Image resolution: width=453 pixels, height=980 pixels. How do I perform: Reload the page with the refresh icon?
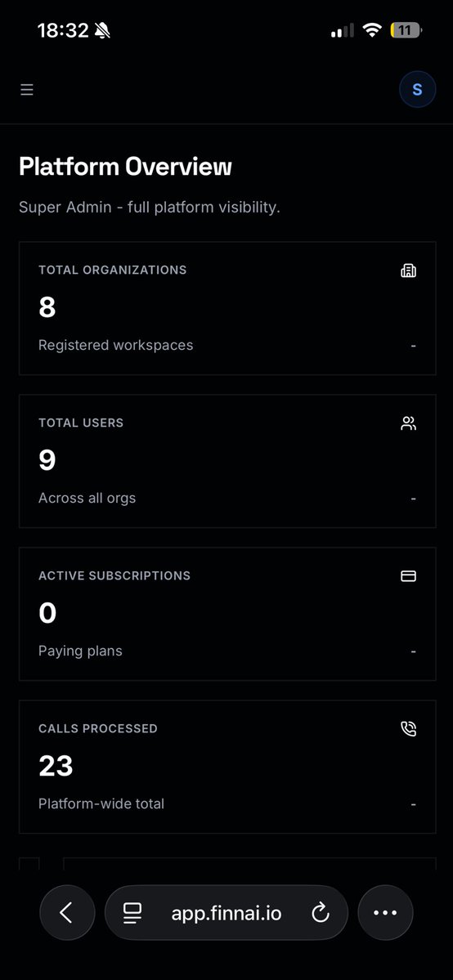[x=320, y=913]
